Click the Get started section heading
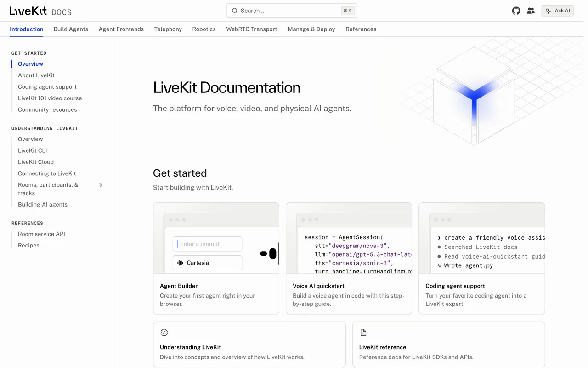Viewport: 588px width, 368px height. click(180, 173)
